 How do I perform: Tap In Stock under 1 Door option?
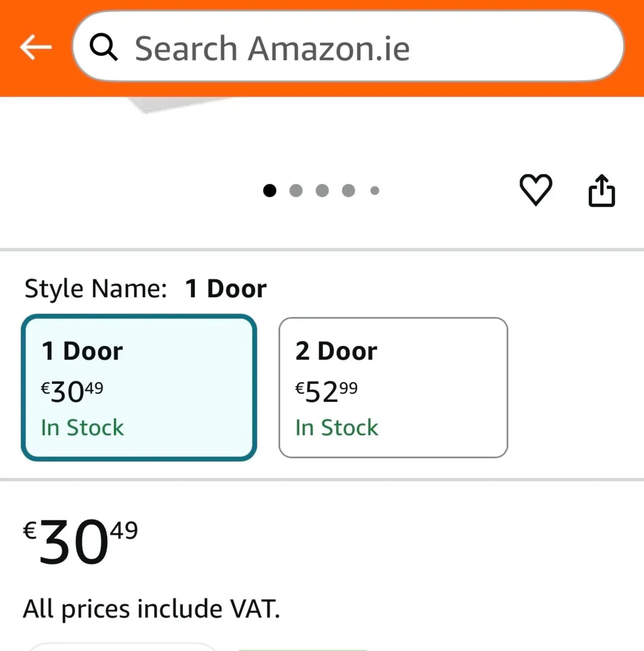point(82,427)
